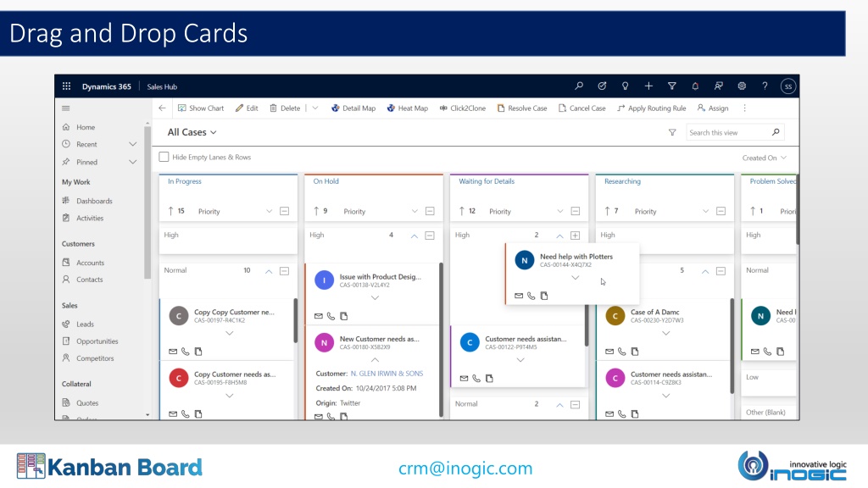Screen dimensions: 868x488
Task: Click phone icon on Need help with Plotters card
Action: 531,296
